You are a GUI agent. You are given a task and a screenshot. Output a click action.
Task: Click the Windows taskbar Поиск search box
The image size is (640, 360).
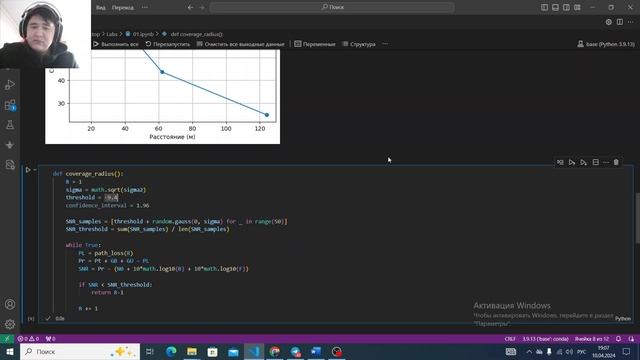tap(80, 351)
